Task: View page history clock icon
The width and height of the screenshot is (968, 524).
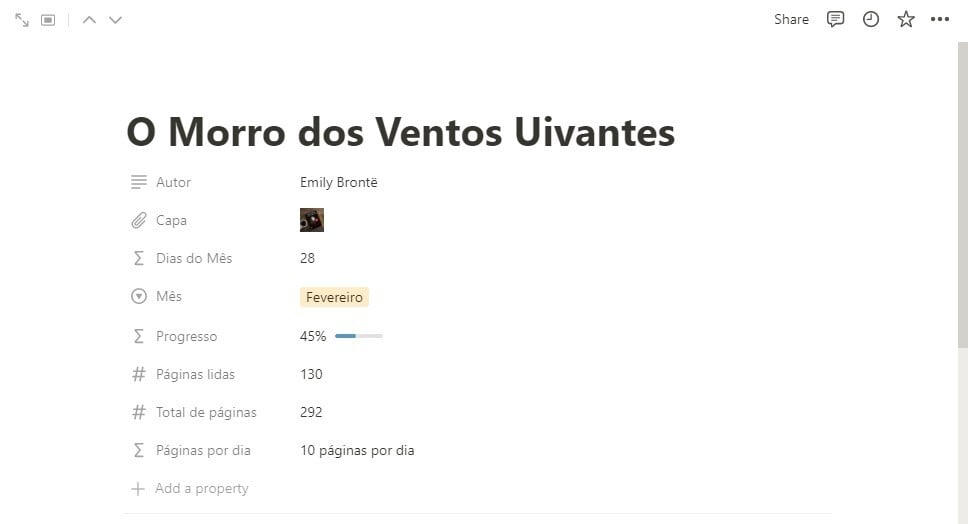Action: pyautogui.click(x=870, y=19)
